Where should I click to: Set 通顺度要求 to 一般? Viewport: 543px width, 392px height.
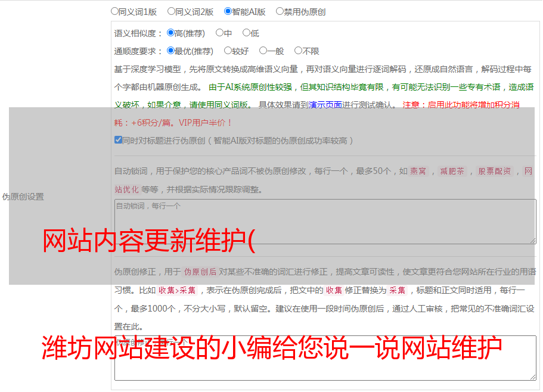point(263,51)
